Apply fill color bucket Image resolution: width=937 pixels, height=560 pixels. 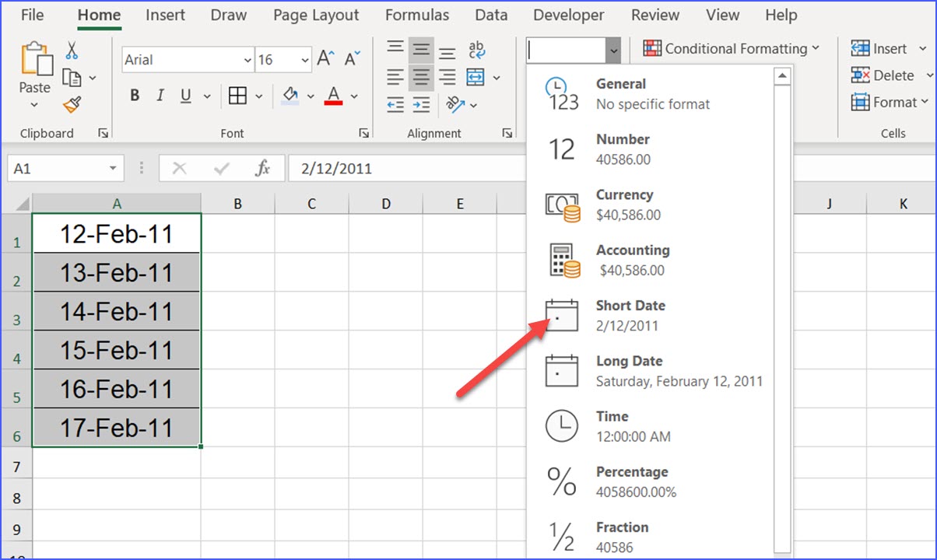290,96
